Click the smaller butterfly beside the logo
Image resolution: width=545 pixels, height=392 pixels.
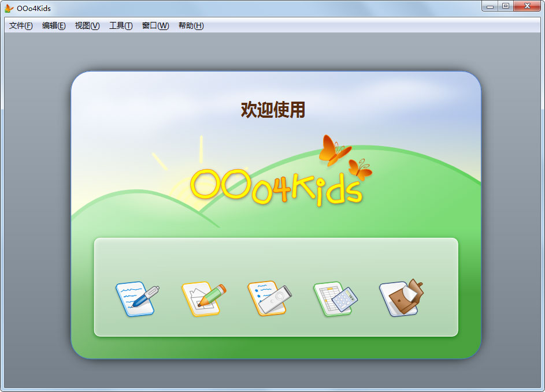pos(359,170)
